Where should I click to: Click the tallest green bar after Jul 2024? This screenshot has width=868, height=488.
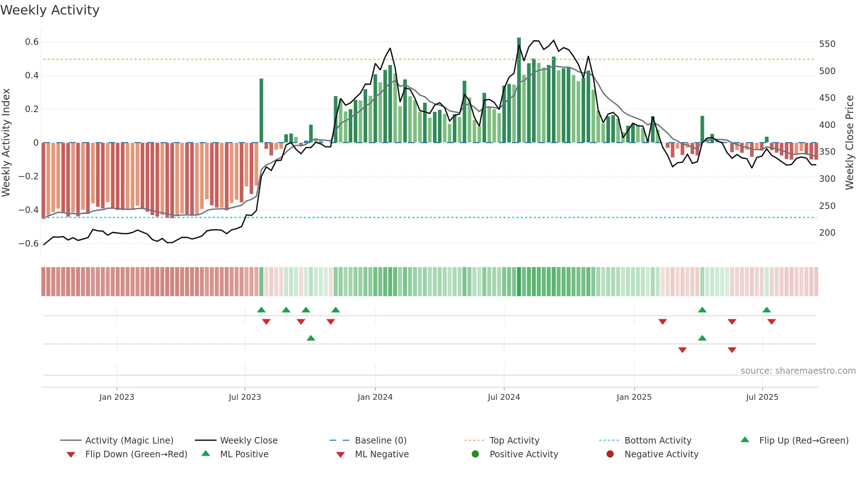point(519,90)
